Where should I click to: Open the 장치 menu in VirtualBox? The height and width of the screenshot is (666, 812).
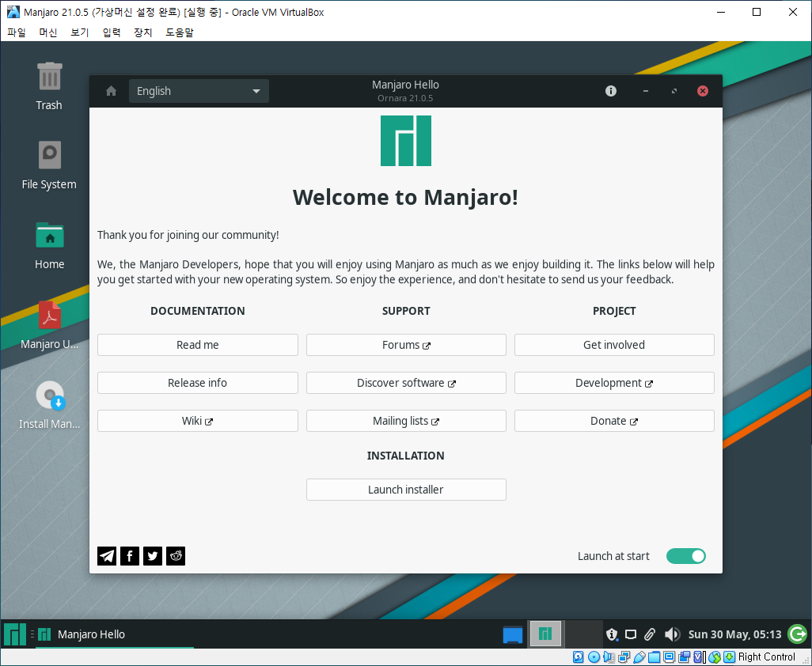pos(143,32)
